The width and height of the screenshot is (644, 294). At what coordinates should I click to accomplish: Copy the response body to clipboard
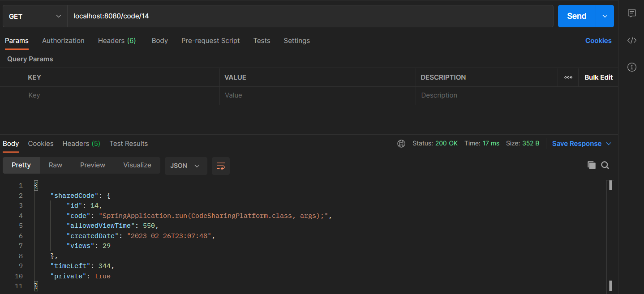coord(592,165)
